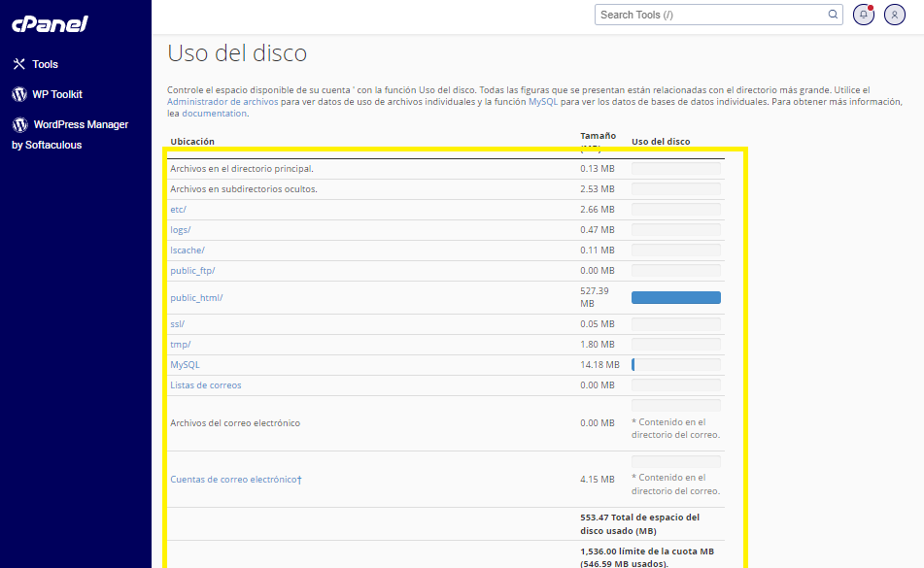Click the cPanel logo
924x568 pixels.
point(50,23)
